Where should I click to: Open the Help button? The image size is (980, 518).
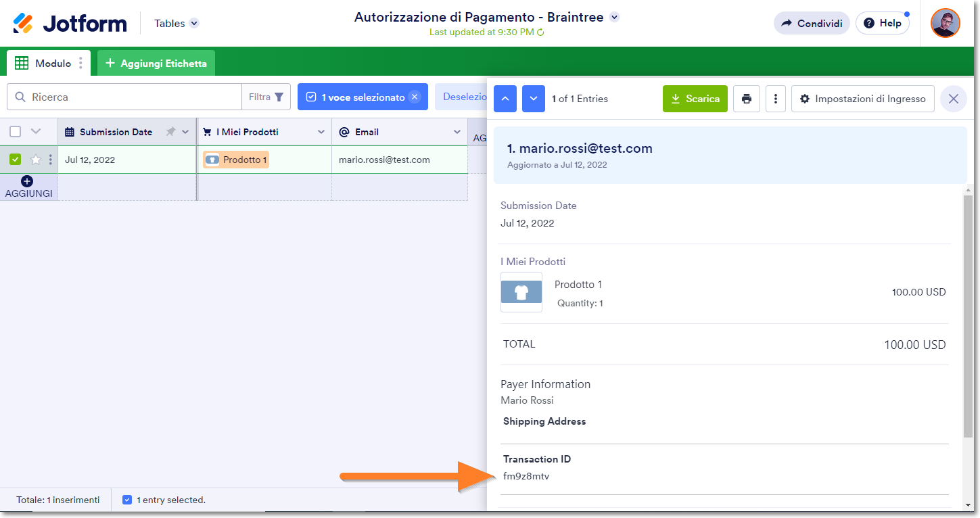(883, 23)
